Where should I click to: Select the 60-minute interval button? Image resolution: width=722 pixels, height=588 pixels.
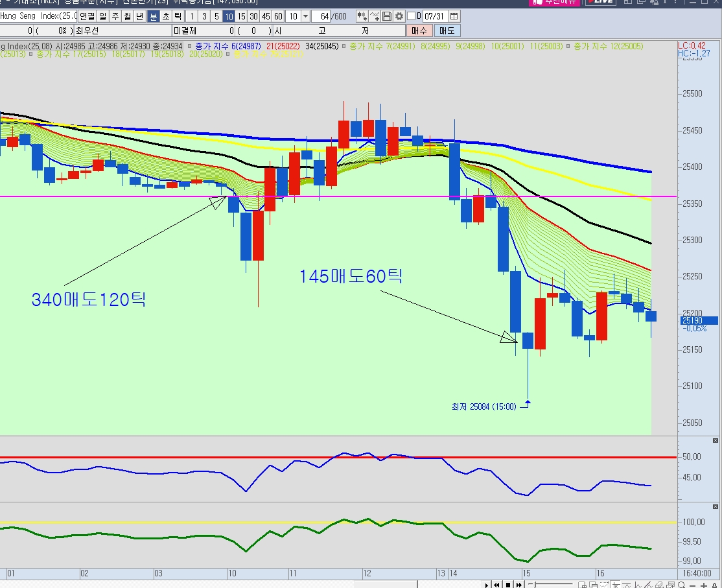click(278, 16)
